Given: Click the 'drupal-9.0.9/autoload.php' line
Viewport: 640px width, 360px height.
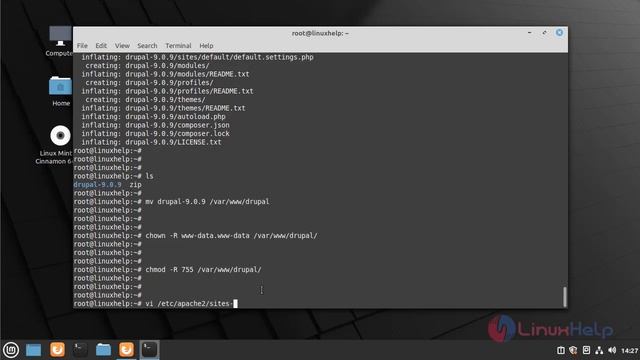Looking at the screenshot, I should pos(153,117).
